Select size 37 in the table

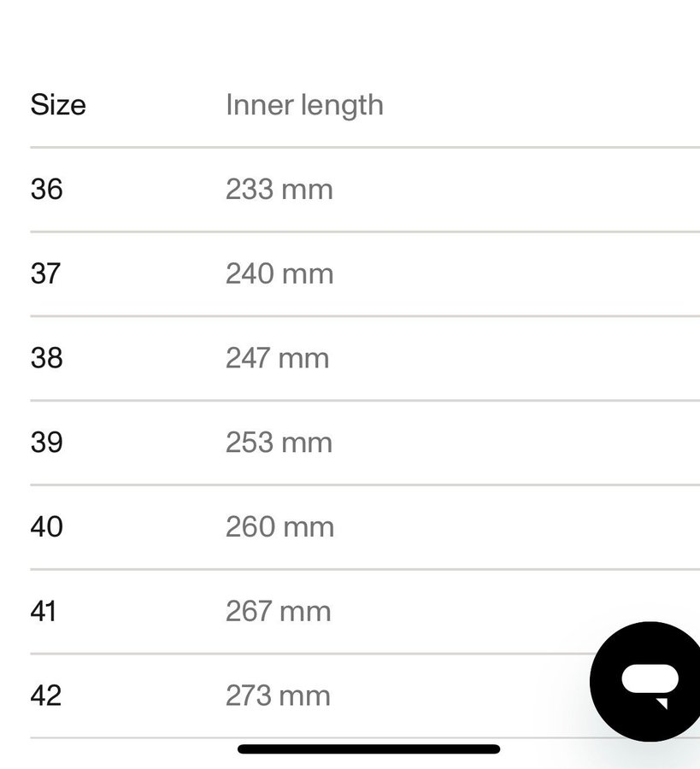[x=46, y=273]
